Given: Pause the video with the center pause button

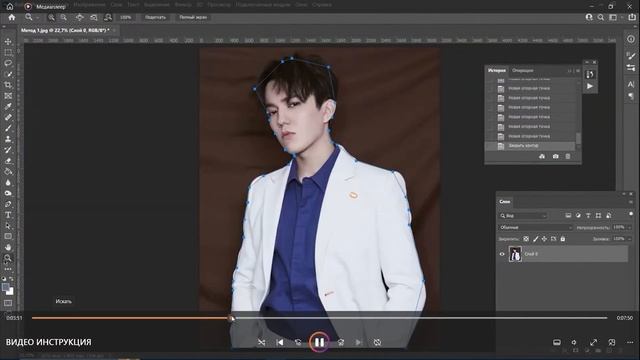Looking at the screenshot, I should point(319,342).
